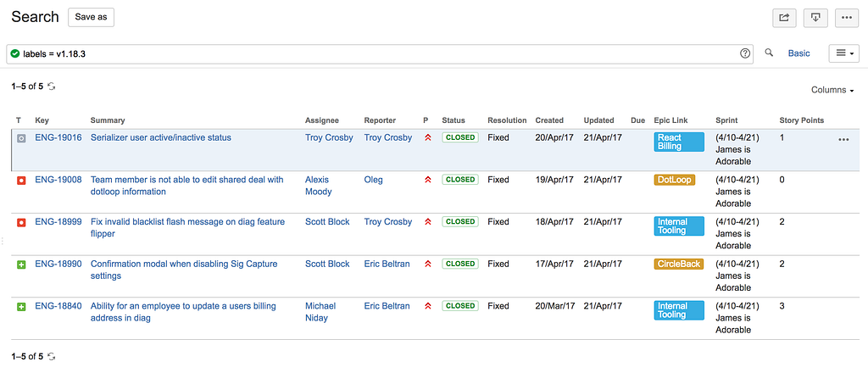Open issue ENG-18999 key link
This screenshot has width=868, height=373.
[x=58, y=222]
